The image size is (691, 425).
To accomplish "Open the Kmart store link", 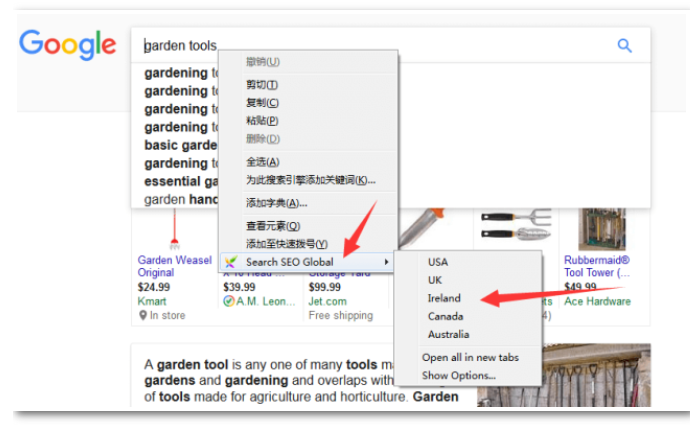I will coord(152,301).
